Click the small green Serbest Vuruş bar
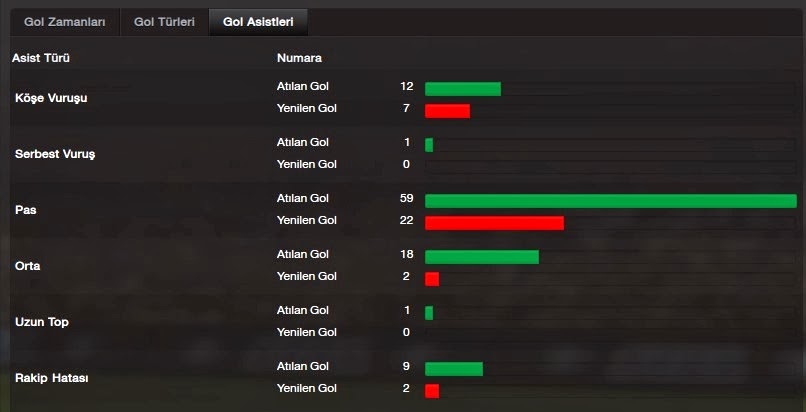806x412 pixels. (x=429, y=145)
